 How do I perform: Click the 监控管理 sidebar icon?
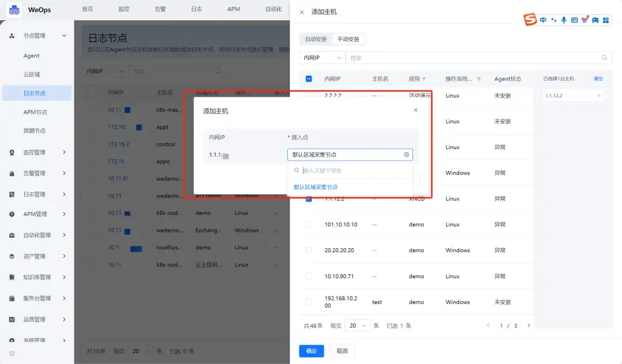tap(12, 152)
